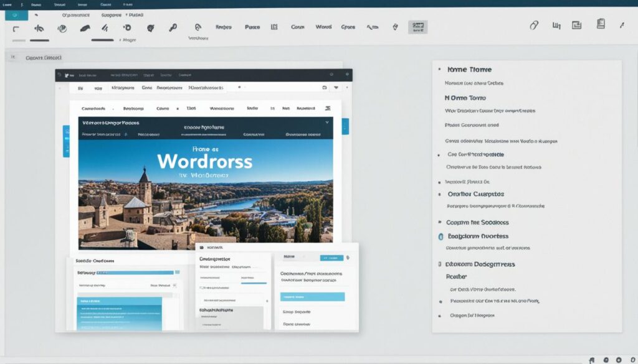Click blue icon beside Eoajclorm Ovortess
The image size is (638, 364).
click(440, 236)
